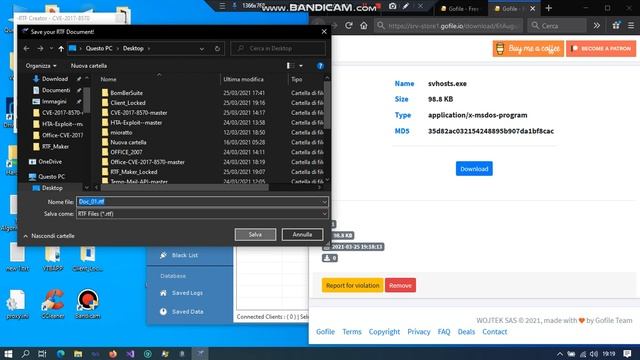Viewport: 640px width, 360px height.
Task: Reload the Firefox page
Action: coord(349,25)
